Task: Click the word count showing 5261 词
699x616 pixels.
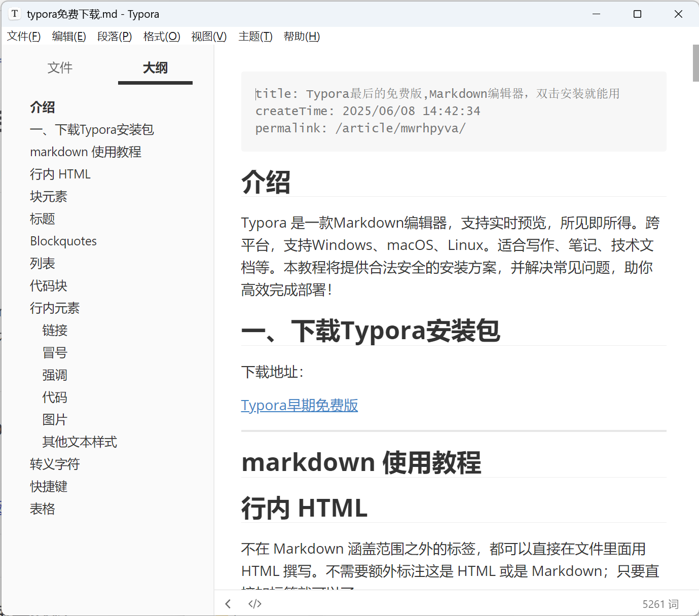Action: [x=660, y=603]
